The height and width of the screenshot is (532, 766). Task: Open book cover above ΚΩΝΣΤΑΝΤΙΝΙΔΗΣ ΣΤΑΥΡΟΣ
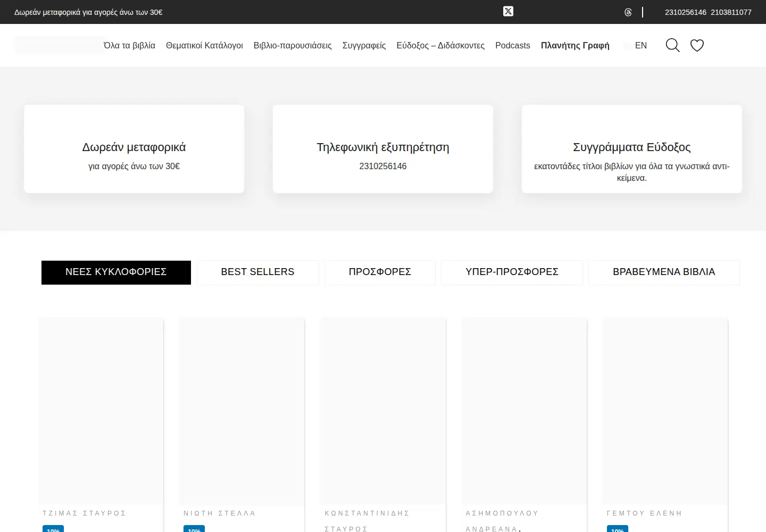click(x=383, y=411)
